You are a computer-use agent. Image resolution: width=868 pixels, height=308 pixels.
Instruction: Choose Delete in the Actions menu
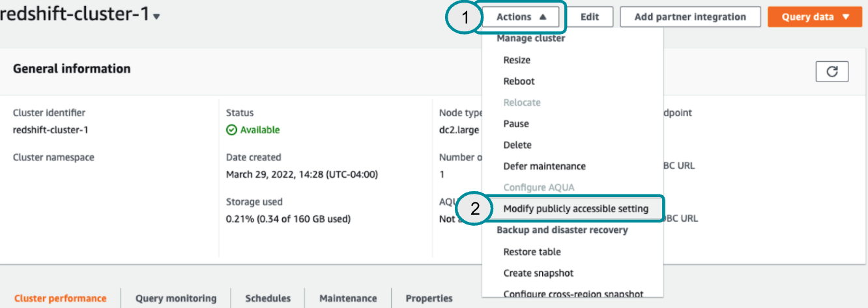tap(517, 145)
